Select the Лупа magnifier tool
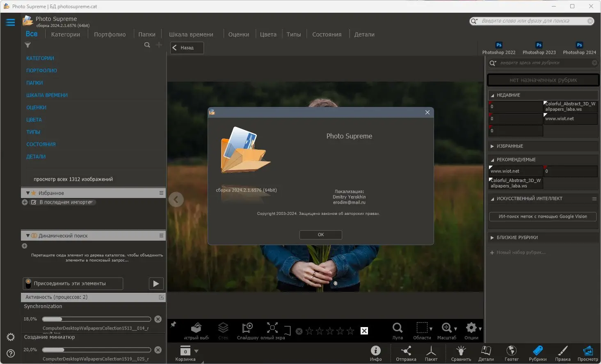The height and width of the screenshot is (364, 601). coord(397,328)
